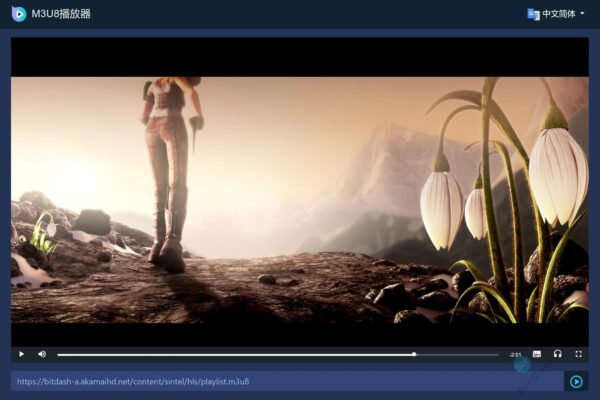Mute the audio via speaker icon
Screen dimensions: 600x400
[x=42, y=354]
